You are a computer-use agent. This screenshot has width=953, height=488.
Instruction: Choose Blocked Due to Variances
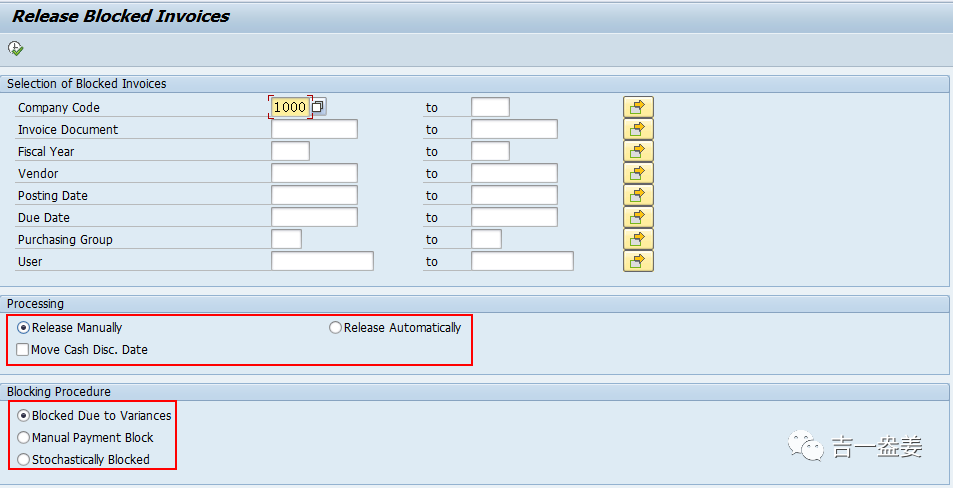click(23, 416)
